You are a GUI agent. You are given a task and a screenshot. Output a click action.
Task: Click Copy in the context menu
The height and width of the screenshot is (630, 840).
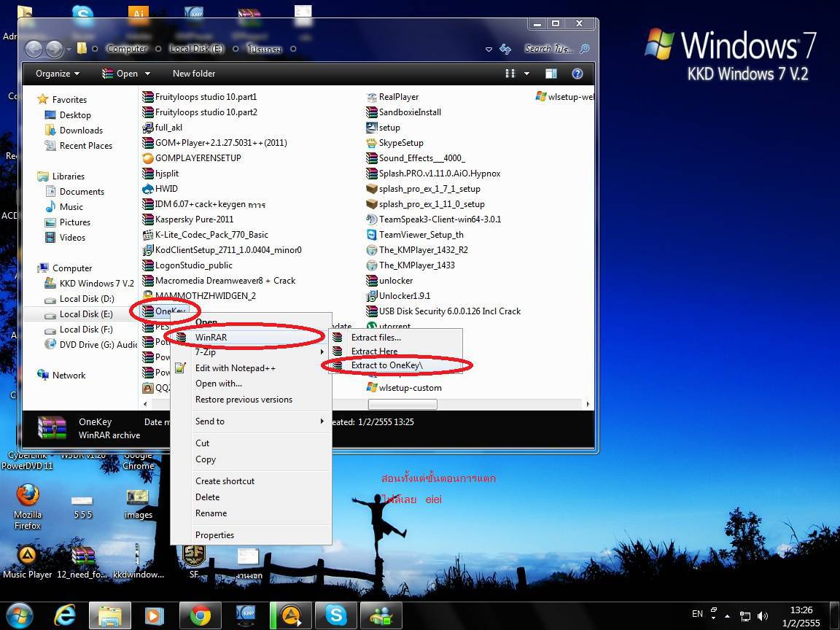pyautogui.click(x=251, y=459)
